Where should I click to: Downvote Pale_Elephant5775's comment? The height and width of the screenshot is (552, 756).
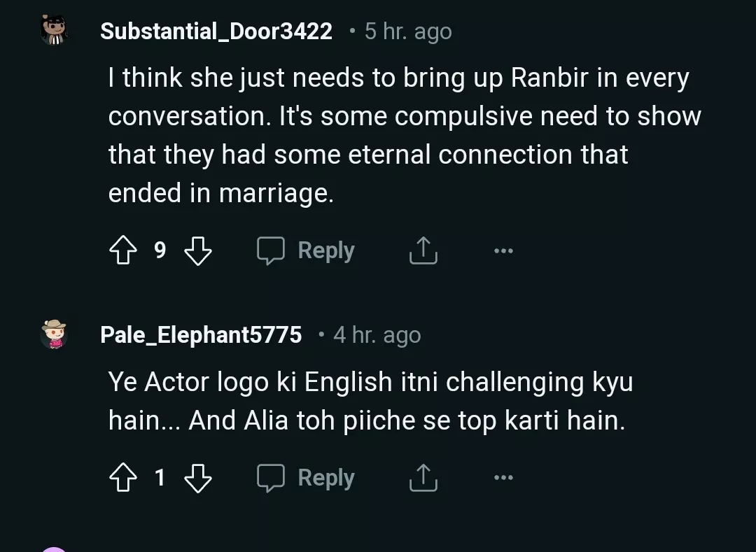coord(197,478)
